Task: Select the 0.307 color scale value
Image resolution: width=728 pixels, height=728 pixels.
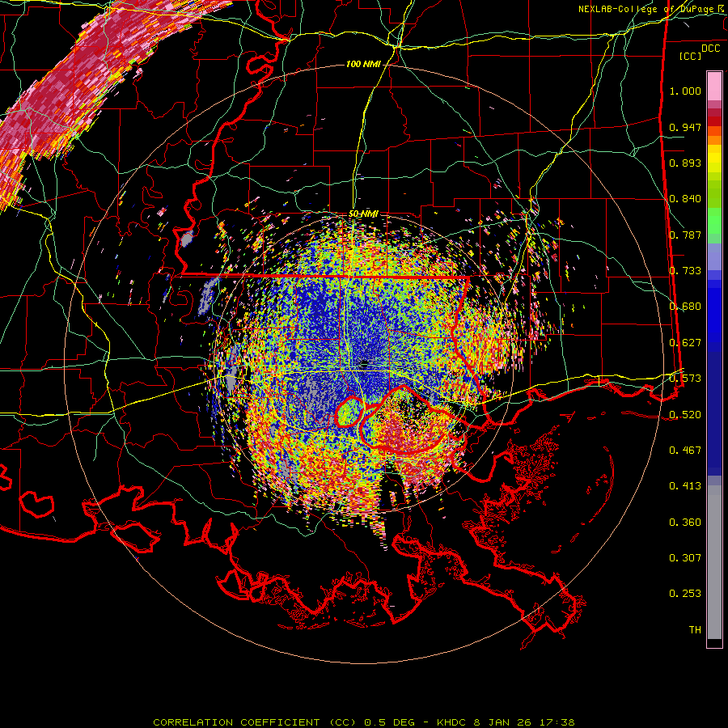Action: click(x=685, y=558)
